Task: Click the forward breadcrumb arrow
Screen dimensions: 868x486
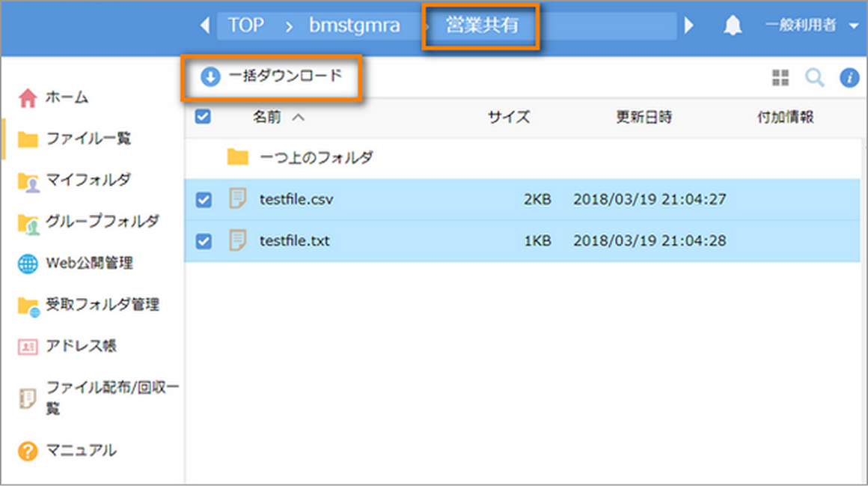Action: 689,24
